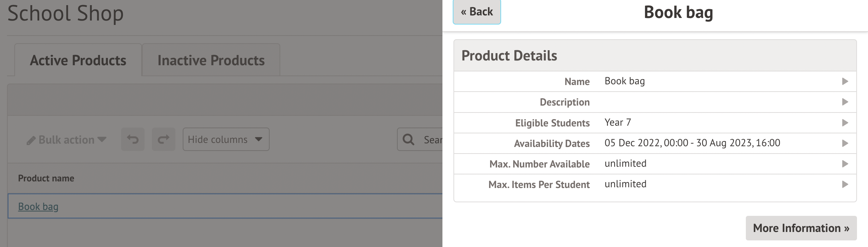
Task: Click into the Search input field
Action: click(x=432, y=140)
